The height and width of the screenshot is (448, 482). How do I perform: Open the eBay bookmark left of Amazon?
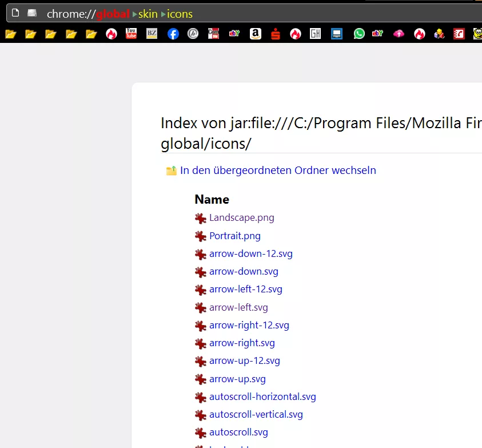(x=234, y=34)
